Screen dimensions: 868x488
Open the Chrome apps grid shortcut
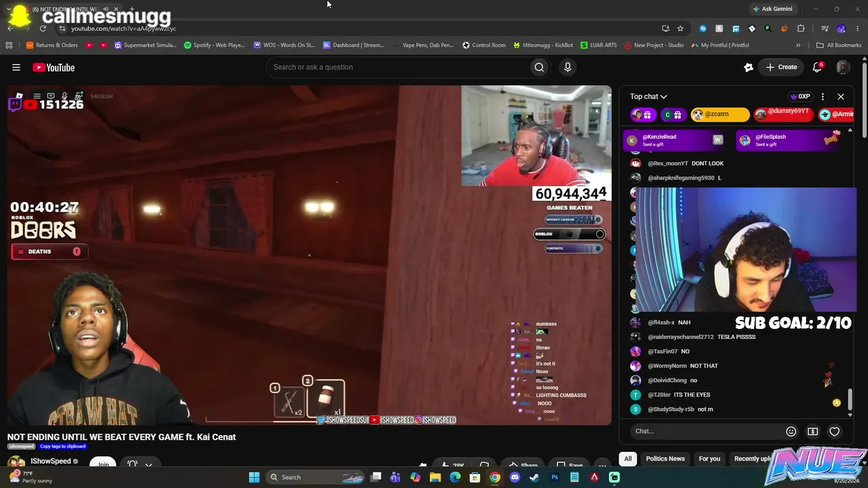point(9,45)
